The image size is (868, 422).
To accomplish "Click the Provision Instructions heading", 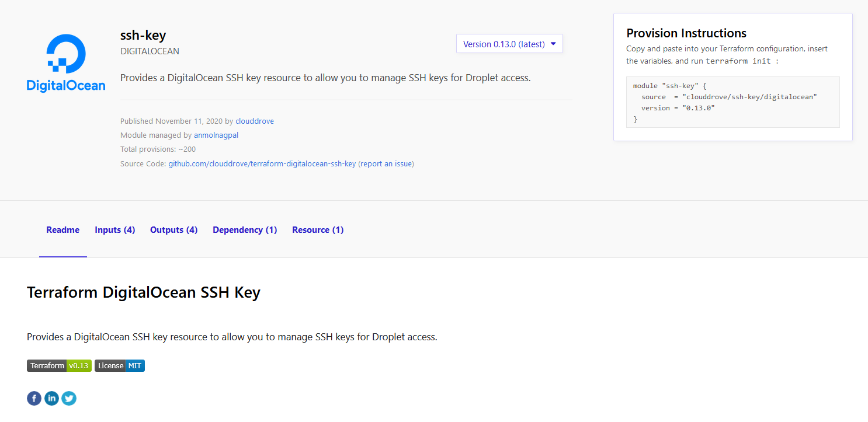I will coord(686,33).
